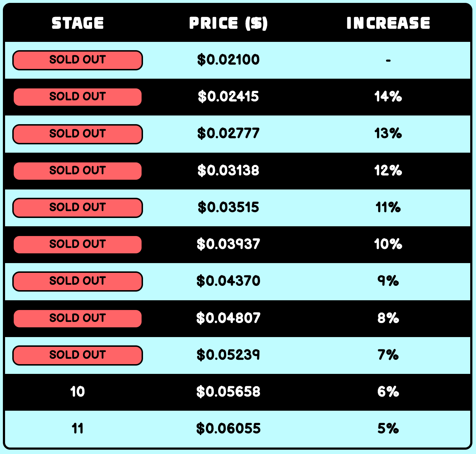This screenshot has height=454, width=476.
Task: Select the 5% increase value
Action: 388,429
